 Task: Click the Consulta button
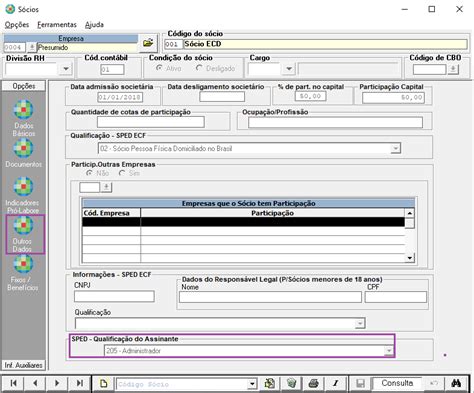(397, 383)
